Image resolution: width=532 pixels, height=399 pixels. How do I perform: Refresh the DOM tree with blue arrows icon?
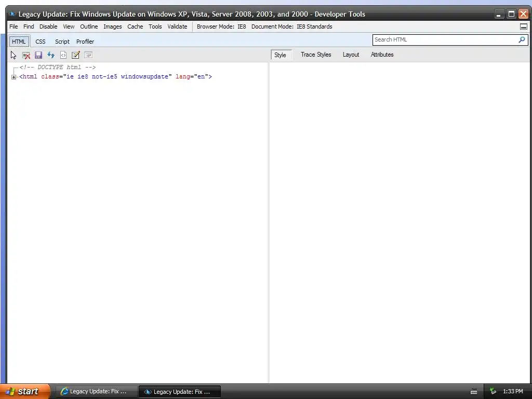pos(51,55)
